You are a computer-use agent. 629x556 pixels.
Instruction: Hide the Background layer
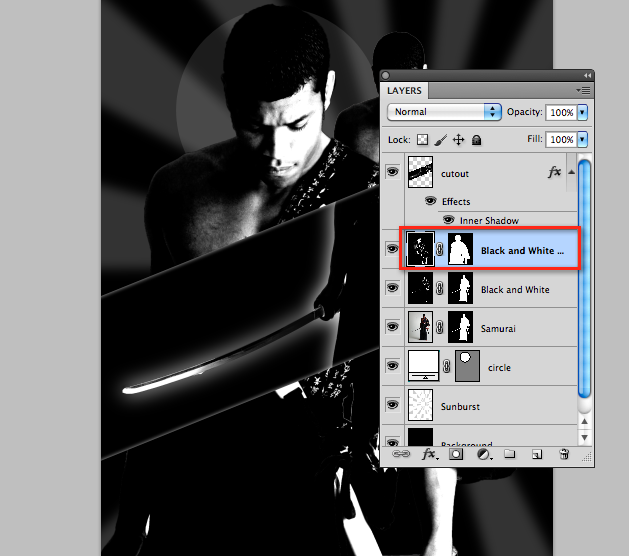(x=392, y=442)
